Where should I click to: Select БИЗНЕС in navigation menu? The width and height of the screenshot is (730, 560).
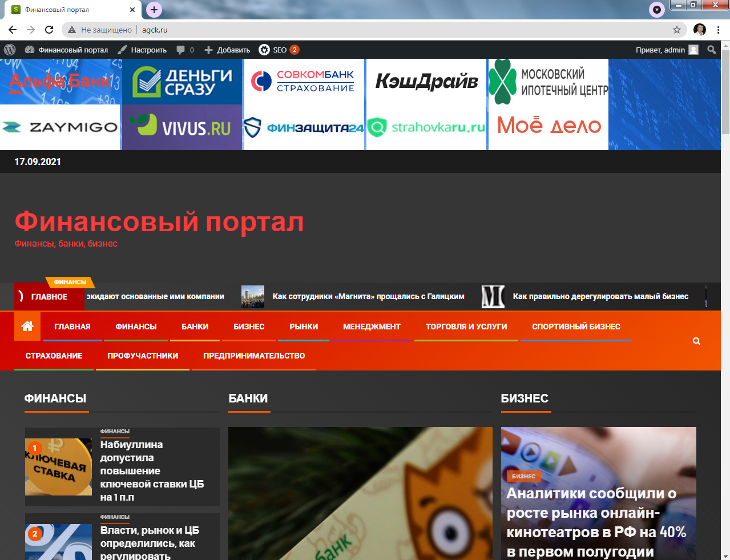point(249,327)
